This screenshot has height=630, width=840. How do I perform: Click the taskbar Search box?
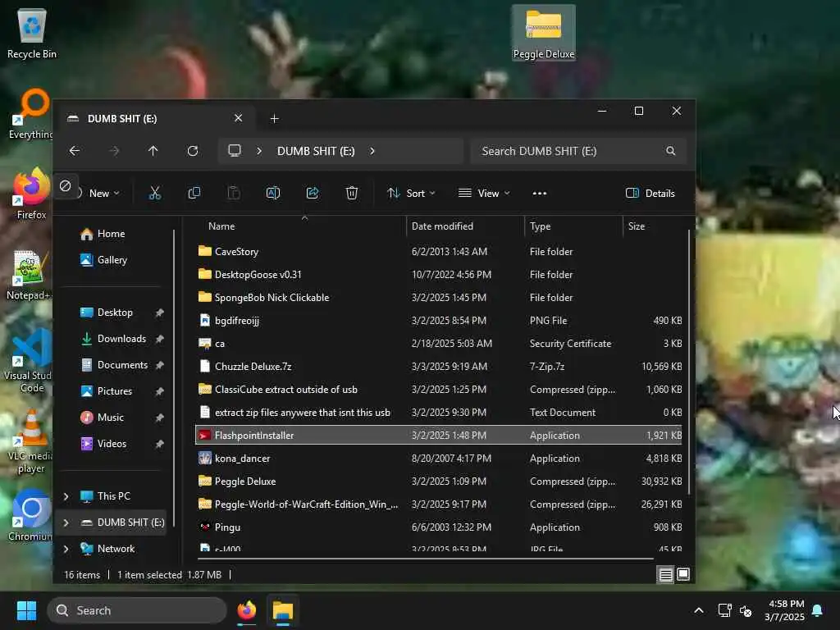click(x=137, y=610)
